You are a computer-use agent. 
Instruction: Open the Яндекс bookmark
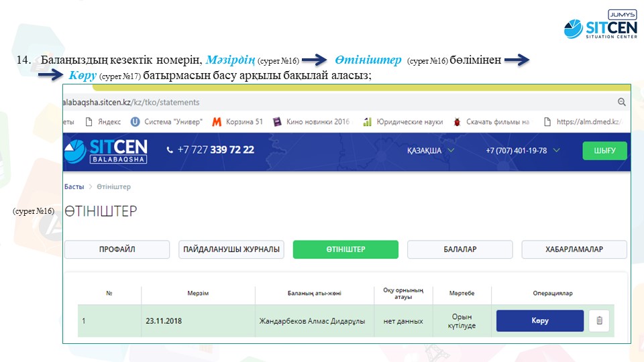[x=103, y=122]
